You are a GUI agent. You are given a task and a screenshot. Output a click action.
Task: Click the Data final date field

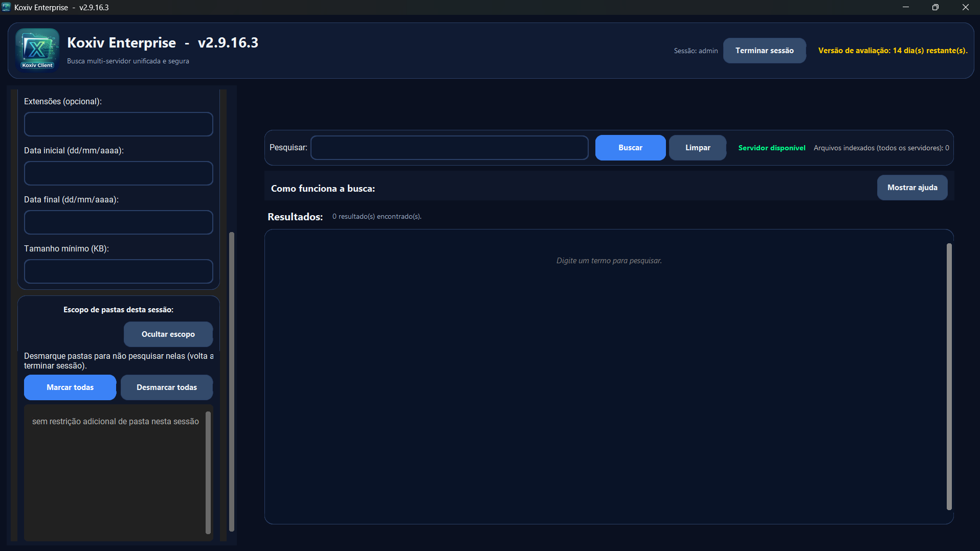118,222
